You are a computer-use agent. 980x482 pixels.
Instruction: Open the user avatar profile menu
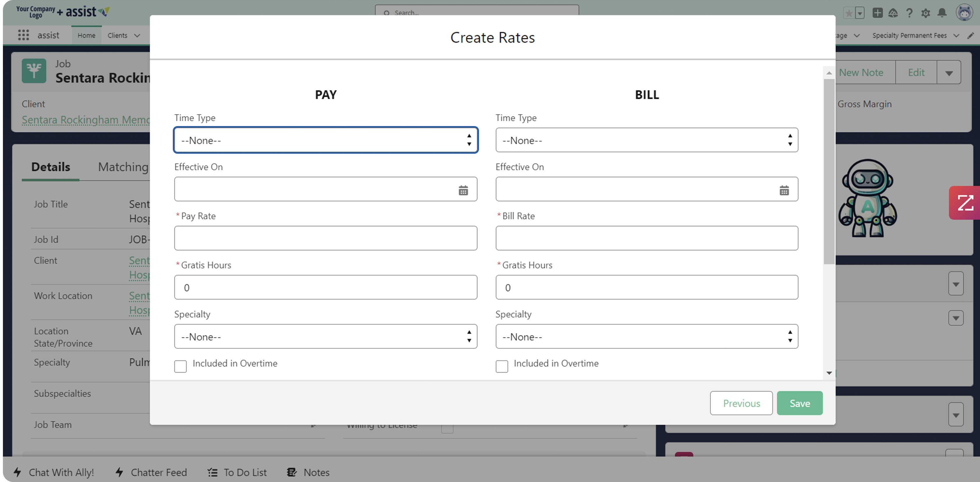coord(964,13)
